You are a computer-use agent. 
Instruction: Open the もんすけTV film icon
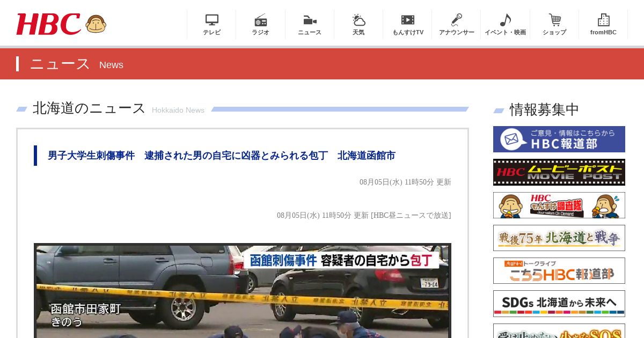[x=408, y=20]
